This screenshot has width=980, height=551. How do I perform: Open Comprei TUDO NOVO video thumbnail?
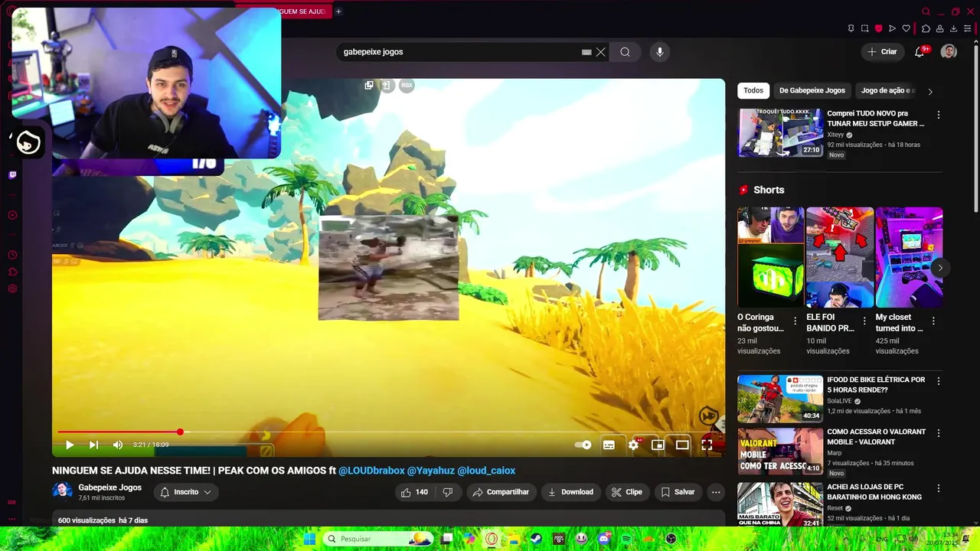(x=779, y=133)
